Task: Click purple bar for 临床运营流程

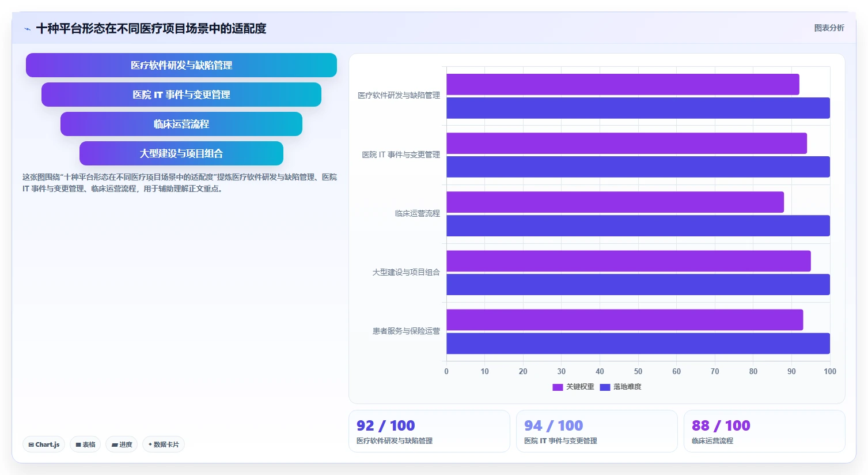Action: click(615, 202)
